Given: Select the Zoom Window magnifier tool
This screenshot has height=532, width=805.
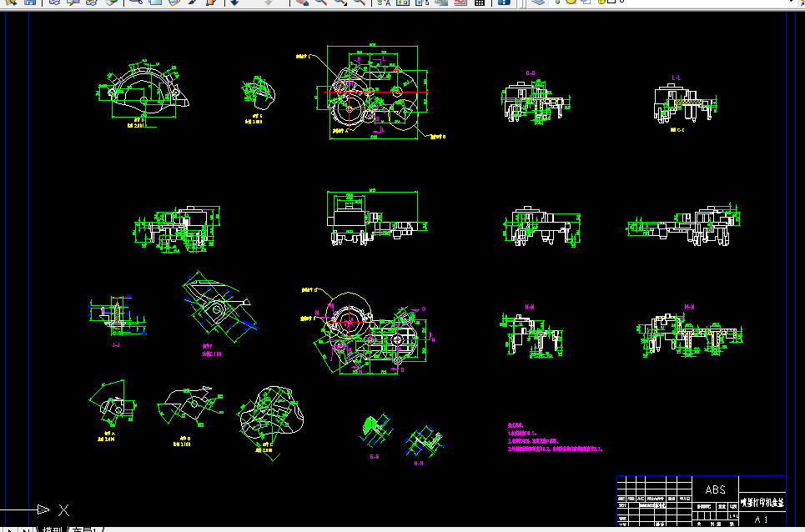Looking at the screenshot, I should [x=340, y=2].
